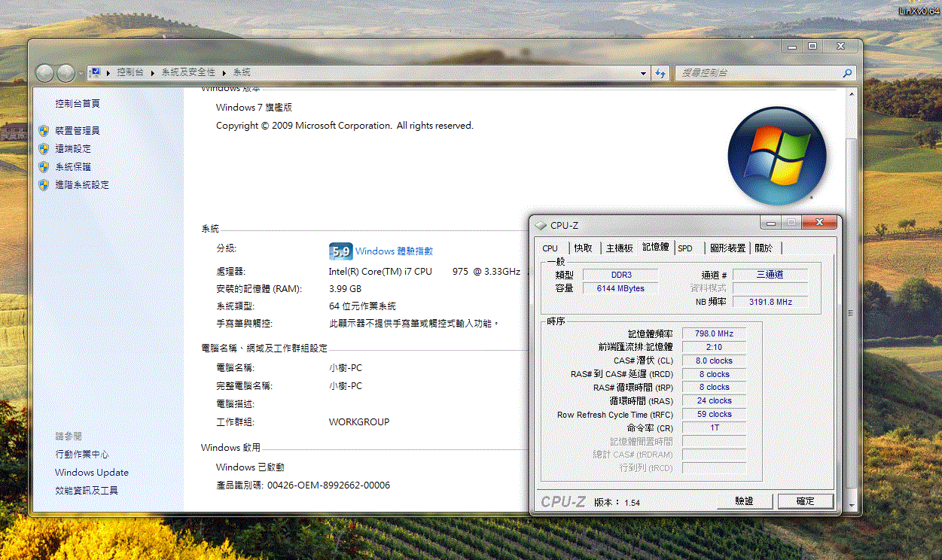Click the 系統 breadcrumb segment

tap(242, 72)
